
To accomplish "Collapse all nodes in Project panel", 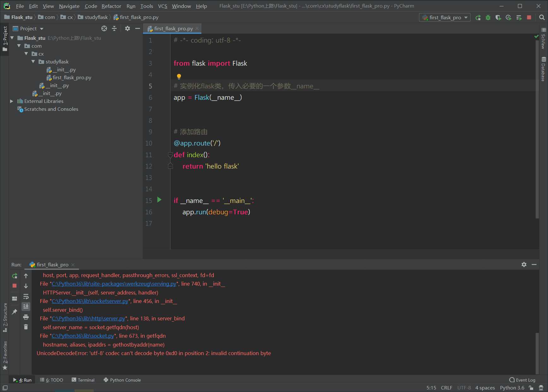I will [x=114, y=28].
